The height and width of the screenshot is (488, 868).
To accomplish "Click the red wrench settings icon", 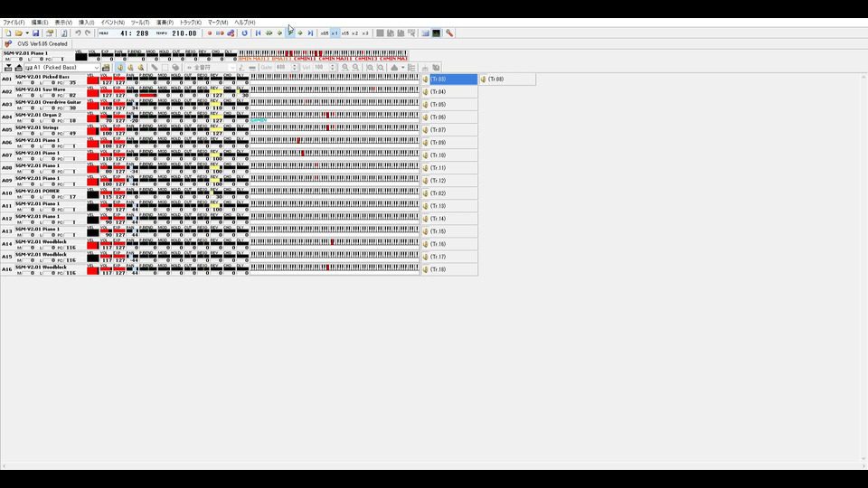I will point(449,33).
